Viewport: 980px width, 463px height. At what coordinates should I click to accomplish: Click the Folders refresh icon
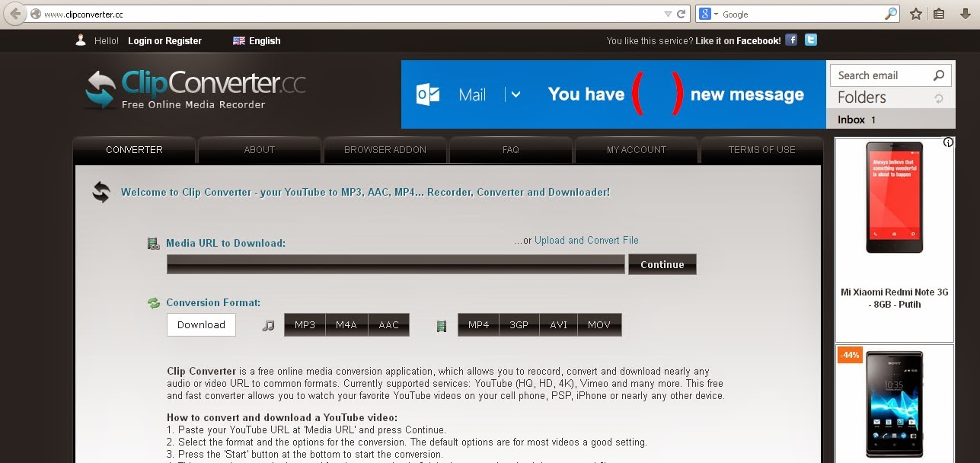(939, 98)
